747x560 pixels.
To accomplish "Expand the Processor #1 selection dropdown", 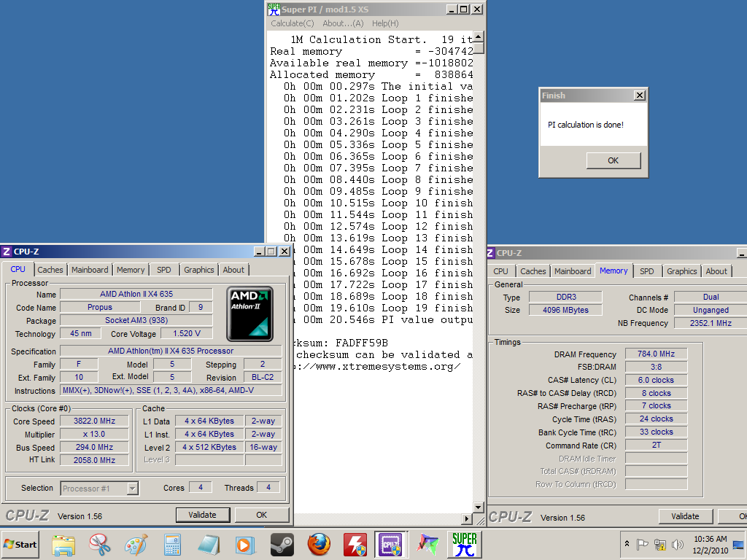I will (x=133, y=489).
